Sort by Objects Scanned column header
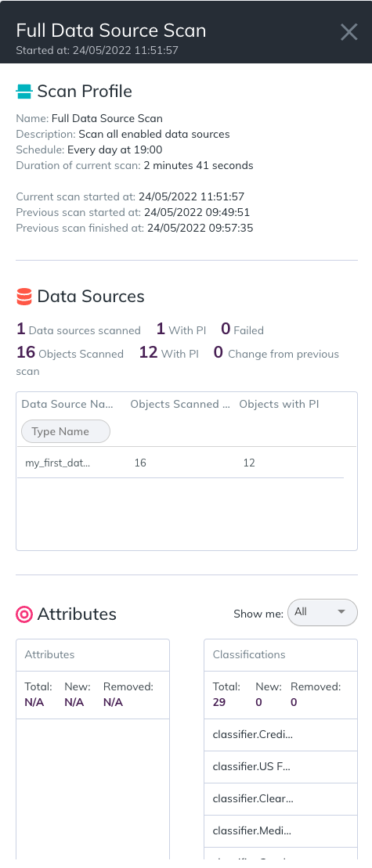The width and height of the screenshot is (372, 868). 180,404
